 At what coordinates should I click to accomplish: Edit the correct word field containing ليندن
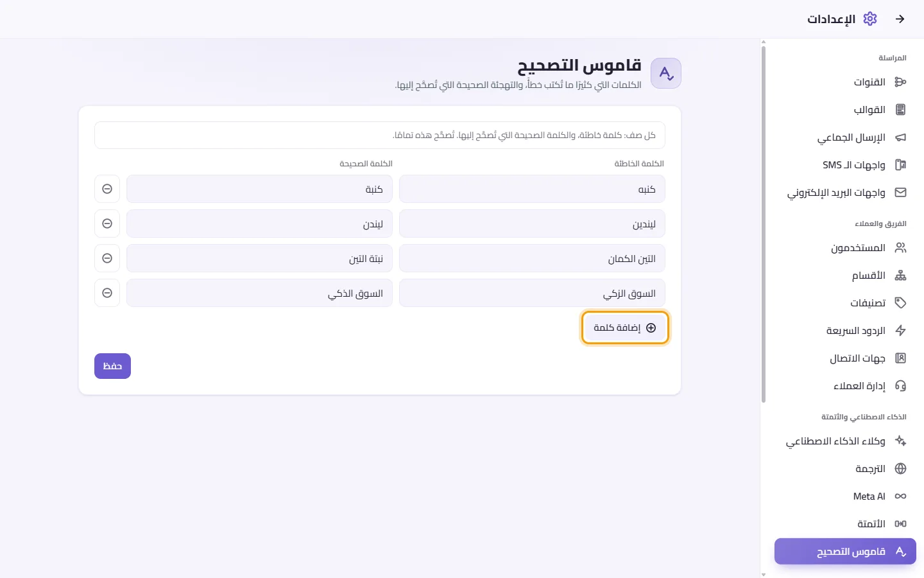coord(259,223)
